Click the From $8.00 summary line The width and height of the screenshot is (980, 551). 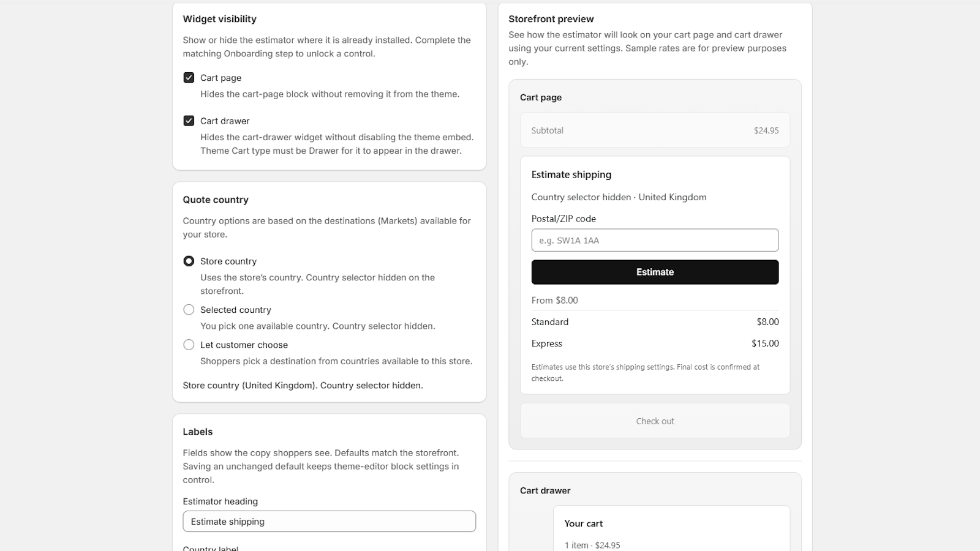[554, 300]
